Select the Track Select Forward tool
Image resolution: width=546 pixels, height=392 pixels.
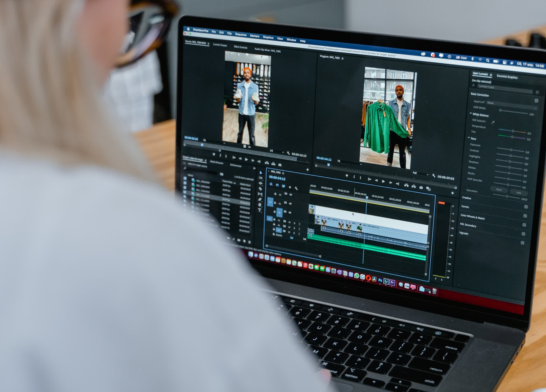(261, 178)
